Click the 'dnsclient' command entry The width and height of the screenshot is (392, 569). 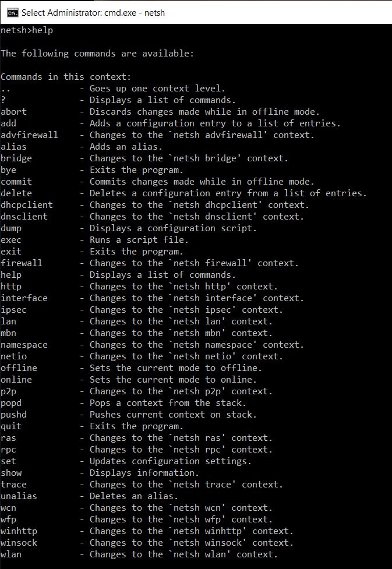click(x=24, y=217)
